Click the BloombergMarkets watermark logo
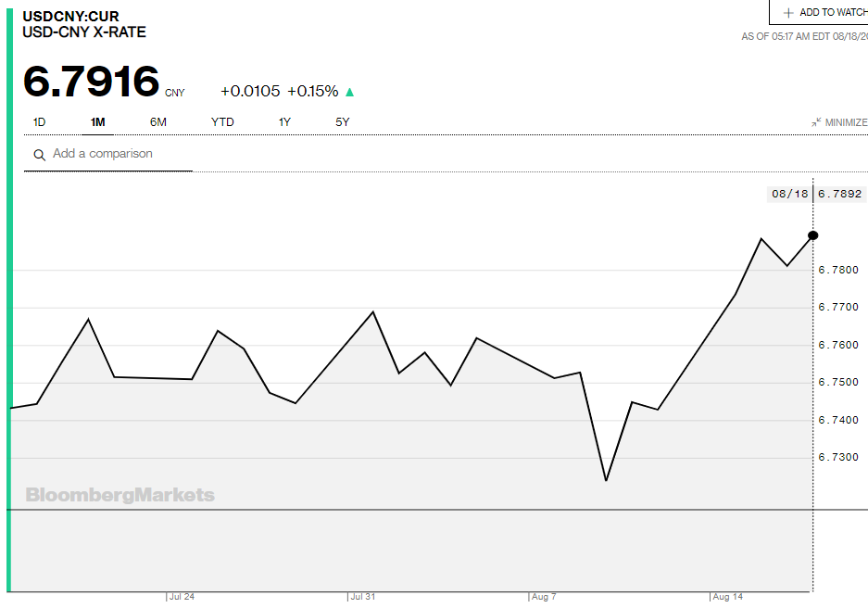Image resolution: width=868 pixels, height=608 pixels. tap(120, 495)
